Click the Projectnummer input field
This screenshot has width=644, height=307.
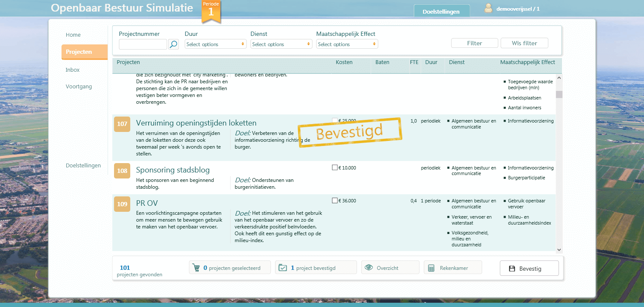(143, 44)
